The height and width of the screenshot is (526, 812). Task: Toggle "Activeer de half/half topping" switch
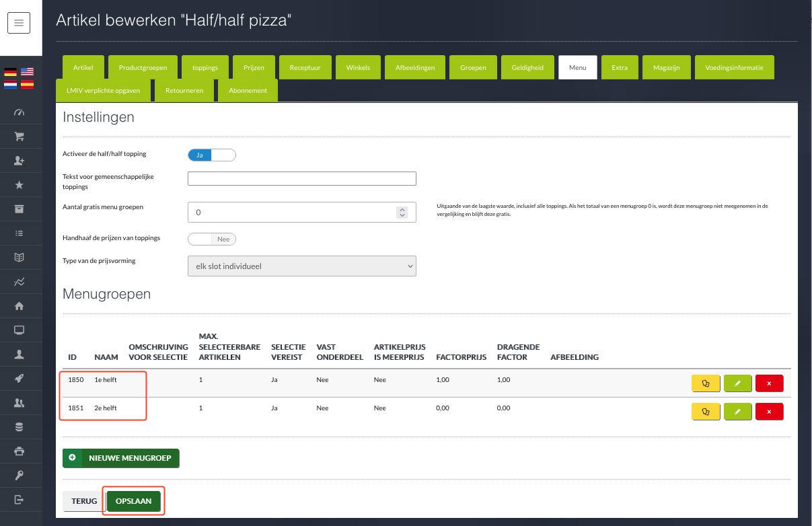211,155
